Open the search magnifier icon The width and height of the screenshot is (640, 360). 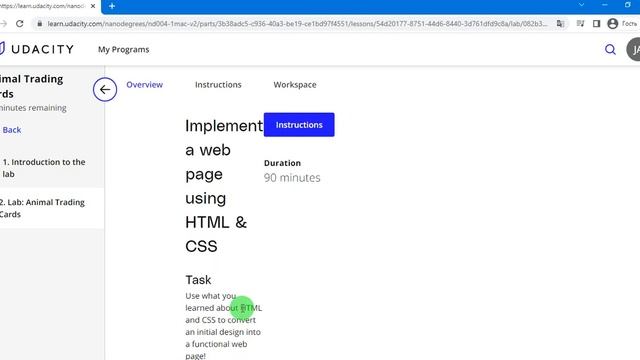coord(610,49)
